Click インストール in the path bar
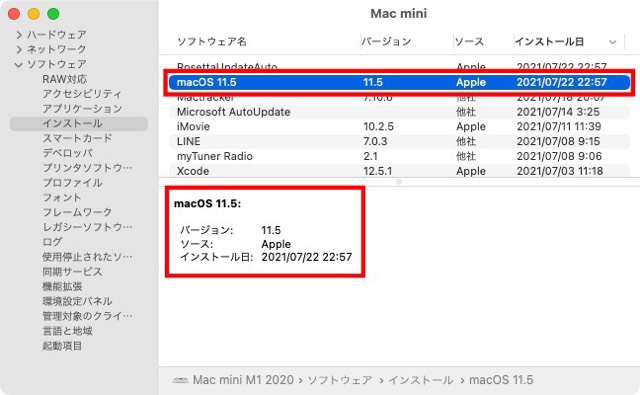Screen dimensions: 640x395 (420, 380)
